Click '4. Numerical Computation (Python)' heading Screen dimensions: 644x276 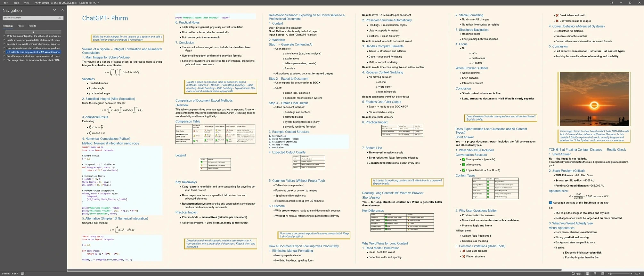coord(106,139)
